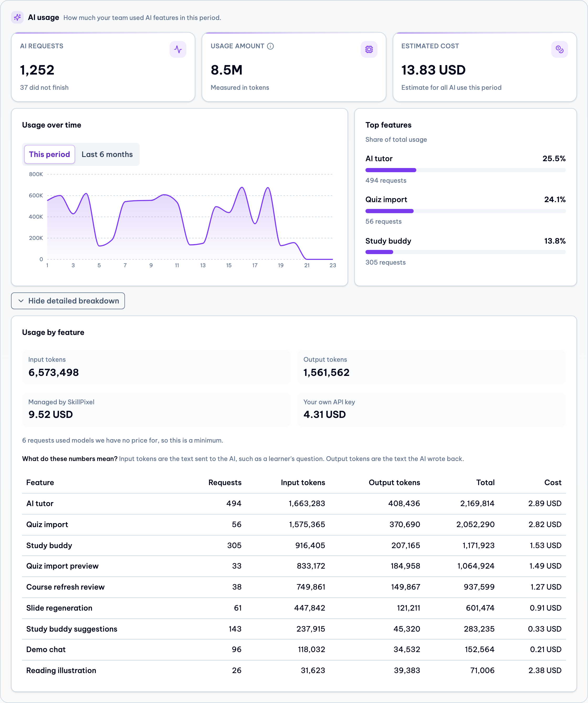
Task: Click the Demo chat row name
Action: pos(46,649)
